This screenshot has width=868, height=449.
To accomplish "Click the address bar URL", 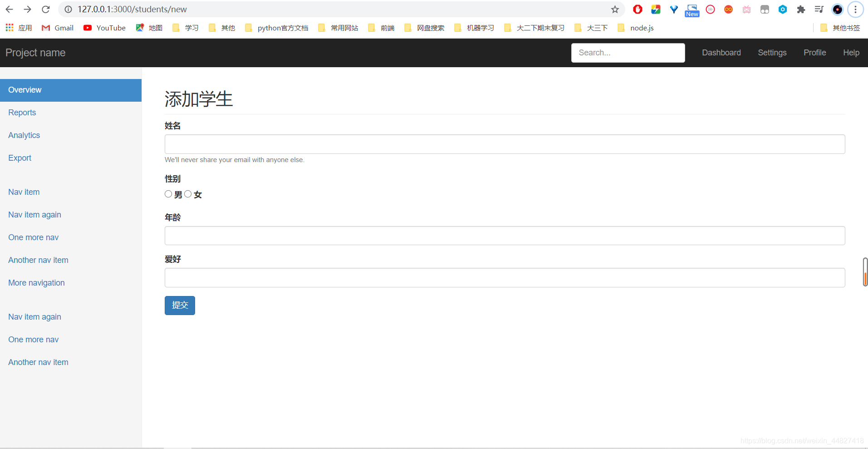I will (x=132, y=9).
